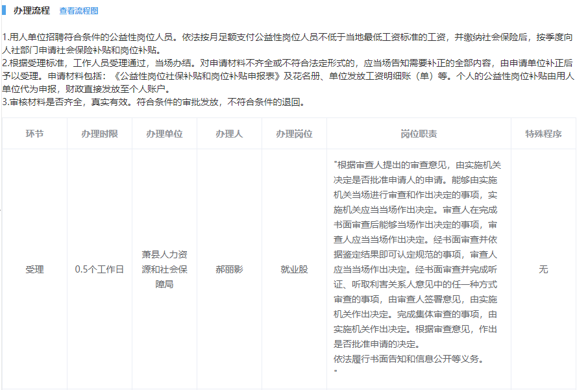Open the 查看流程图 link
The width and height of the screenshot is (588, 390).
point(79,11)
